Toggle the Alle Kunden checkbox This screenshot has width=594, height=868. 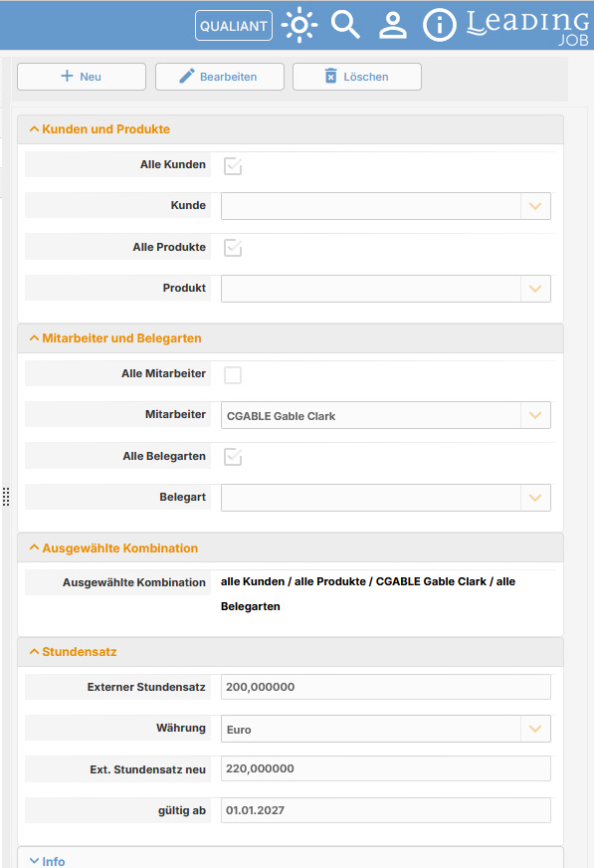tap(233, 165)
